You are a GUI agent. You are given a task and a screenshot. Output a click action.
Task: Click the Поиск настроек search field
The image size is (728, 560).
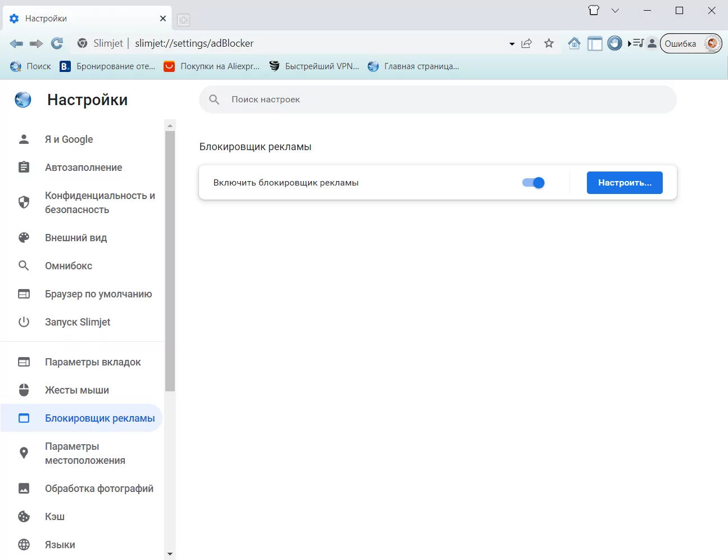[x=438, y=100]
